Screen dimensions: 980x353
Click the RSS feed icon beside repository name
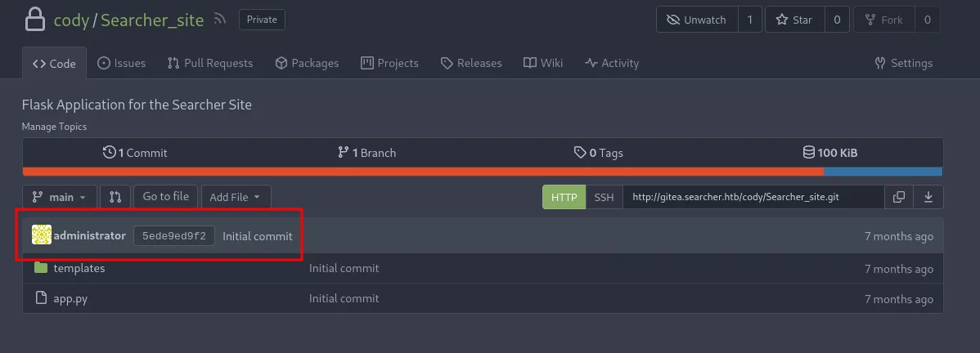coord(219,20)
